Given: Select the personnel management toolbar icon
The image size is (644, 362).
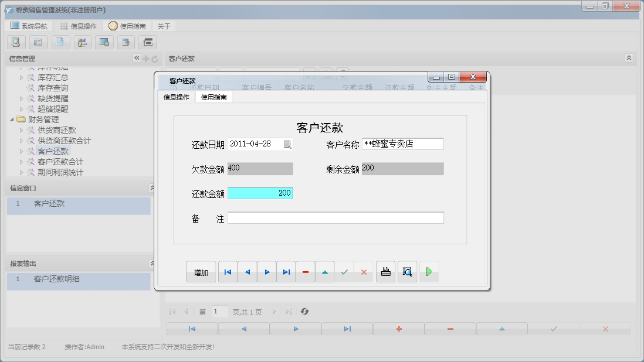Looking at the screenshot, I should tap(83, 42).
